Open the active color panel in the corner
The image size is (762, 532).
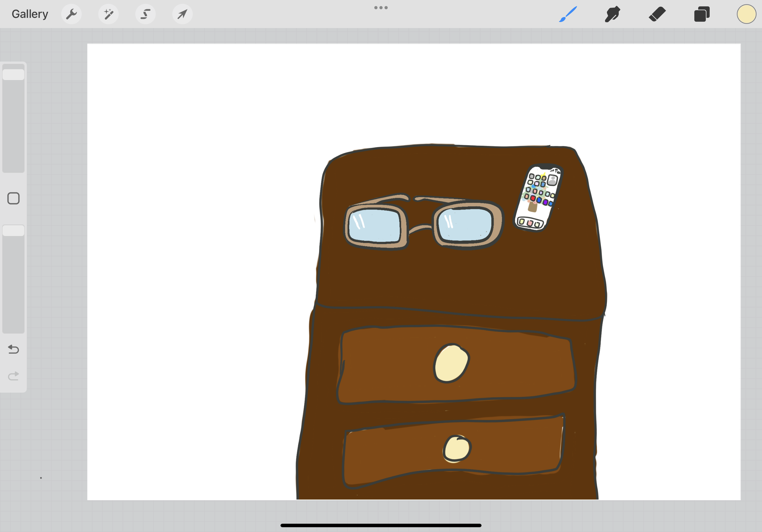coord(746,14)
